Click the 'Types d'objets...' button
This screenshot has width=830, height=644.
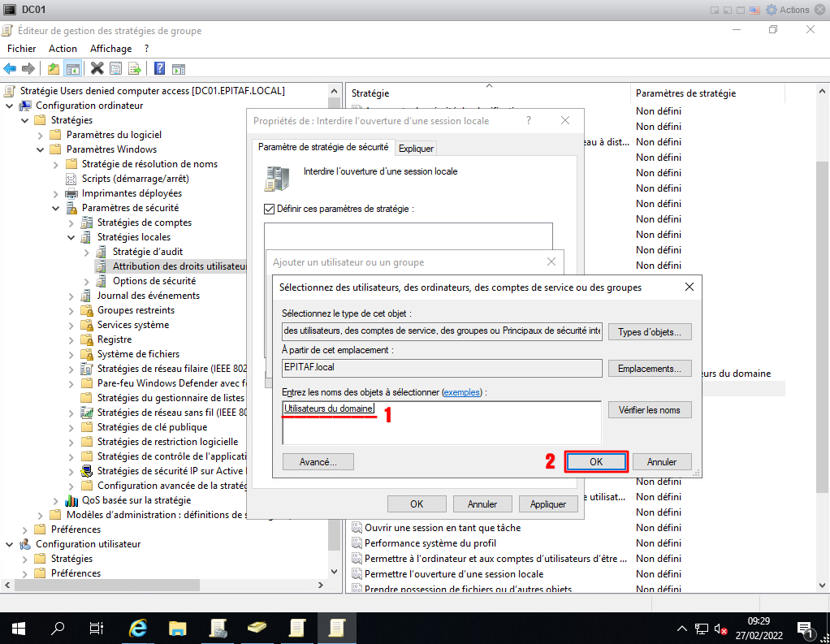[649, 332]
